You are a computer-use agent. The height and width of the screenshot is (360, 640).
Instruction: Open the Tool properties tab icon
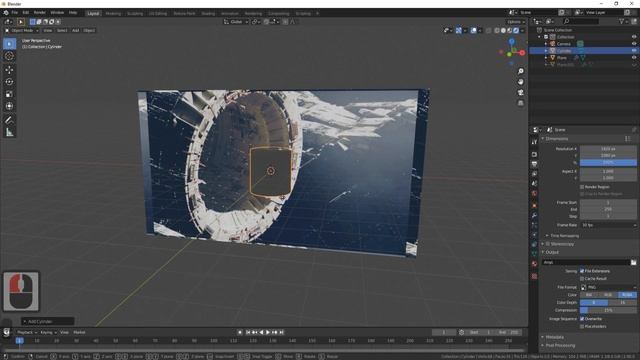(x=534, y=142)
